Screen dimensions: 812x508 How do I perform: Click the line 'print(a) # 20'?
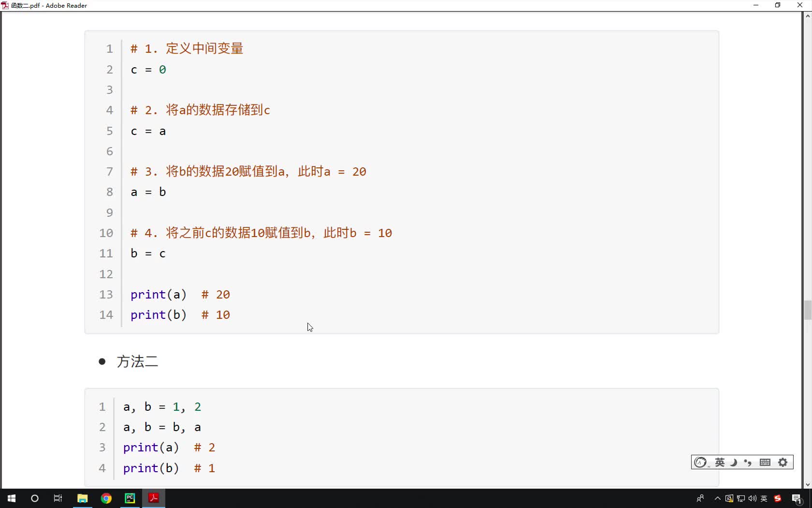pos(180,295)
